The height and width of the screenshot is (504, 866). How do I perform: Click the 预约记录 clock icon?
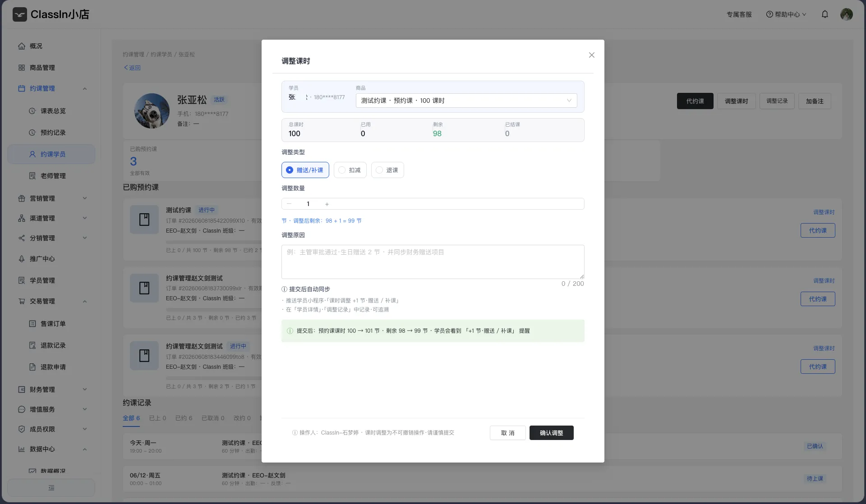32,133
